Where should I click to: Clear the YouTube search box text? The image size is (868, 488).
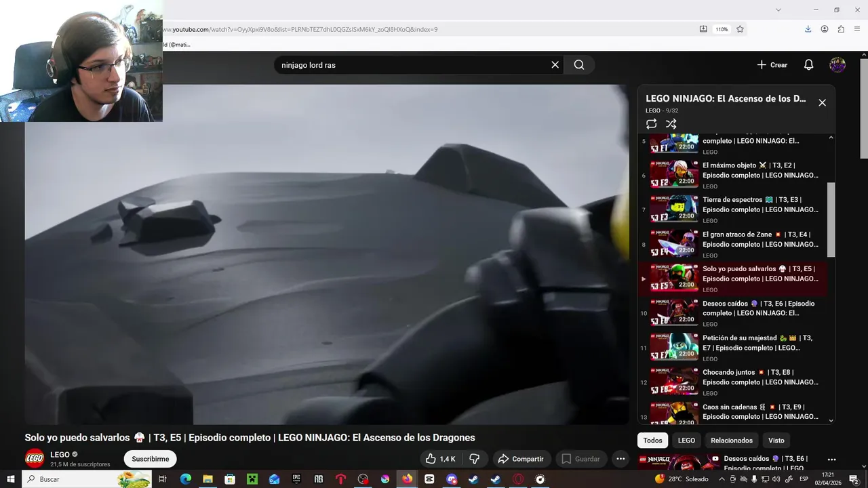click(x=555, y=65)
